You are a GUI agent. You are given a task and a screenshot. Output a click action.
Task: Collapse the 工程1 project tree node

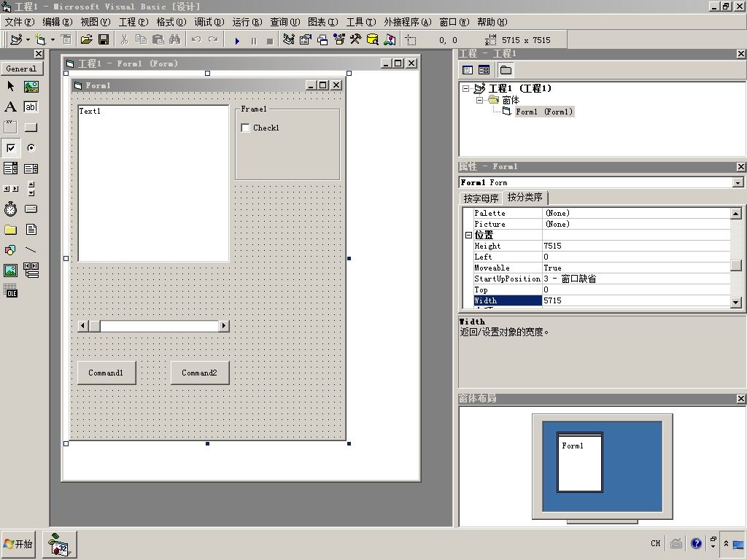[x=466, y=88]
